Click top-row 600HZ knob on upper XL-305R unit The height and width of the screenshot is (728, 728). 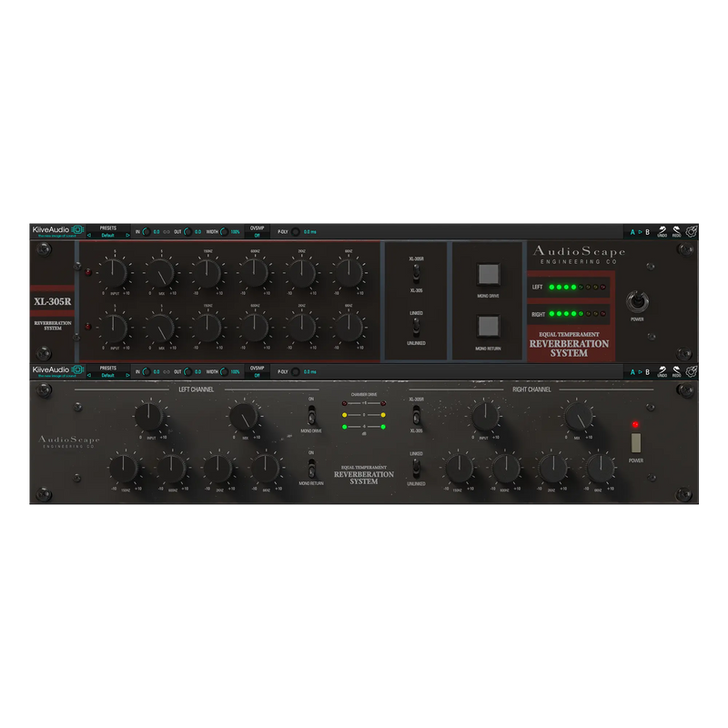[255, 273]
